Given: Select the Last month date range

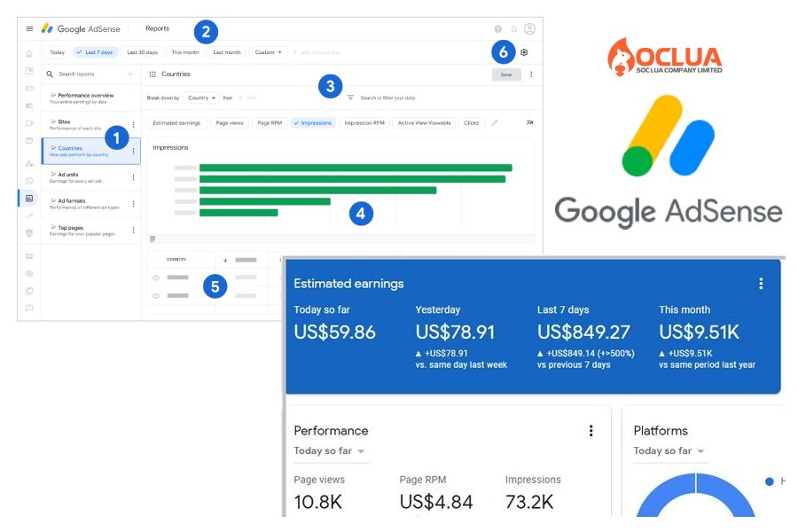Looking at the screenshot, I should tap(227, 52).
